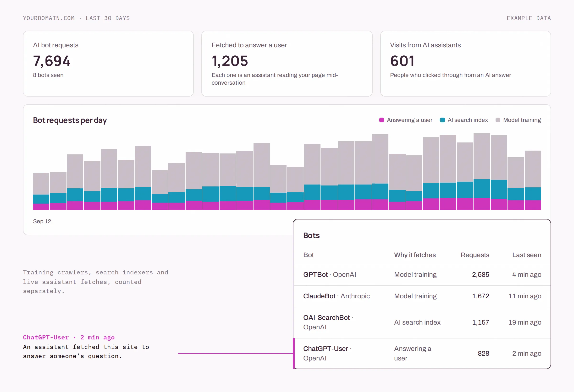Click the 'AI search index' table cell

coord(417,322)
